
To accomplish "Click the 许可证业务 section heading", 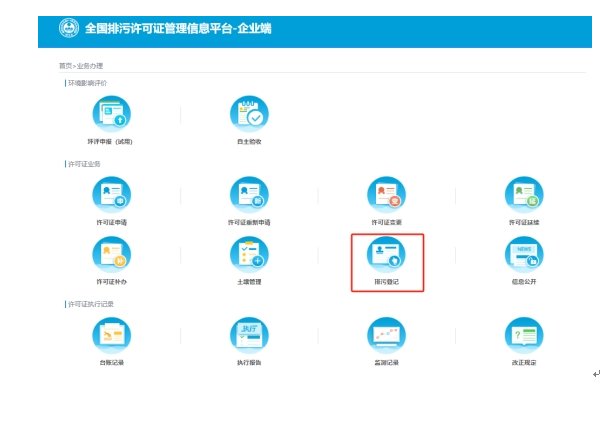I will (x=84, y=164).
